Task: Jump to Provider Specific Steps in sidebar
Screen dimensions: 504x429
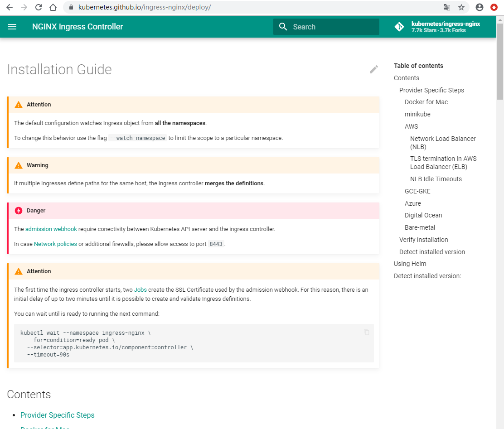Action: click(x=431, y=90)
